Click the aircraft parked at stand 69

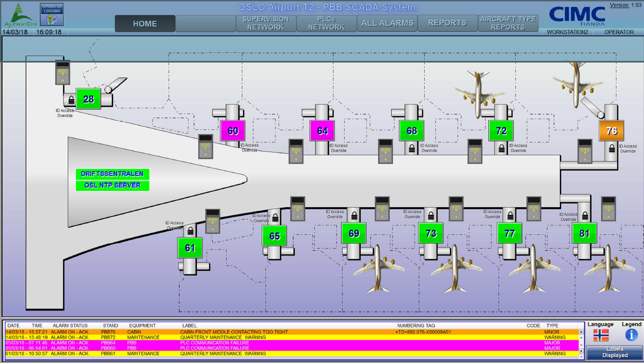pos(376,268)
